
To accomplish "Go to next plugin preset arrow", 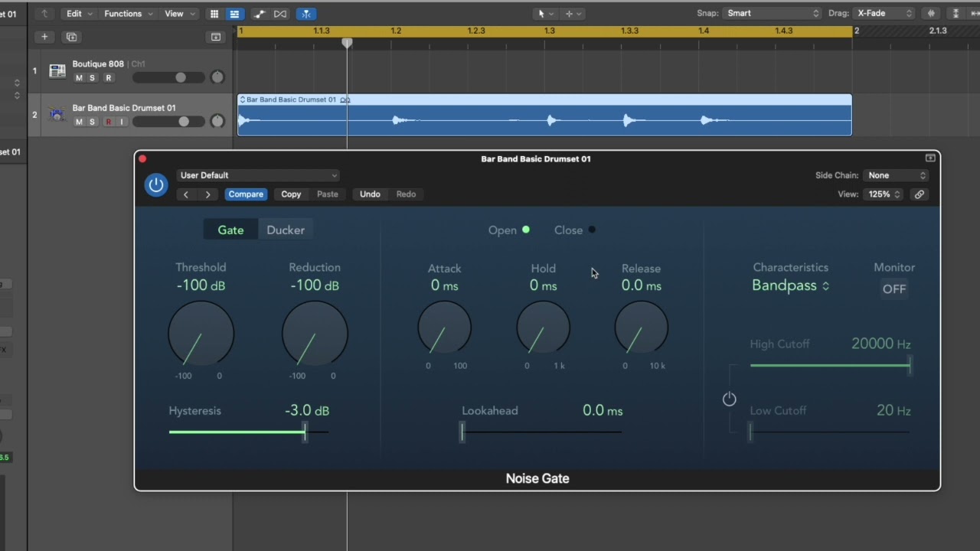I will [207, 194].
